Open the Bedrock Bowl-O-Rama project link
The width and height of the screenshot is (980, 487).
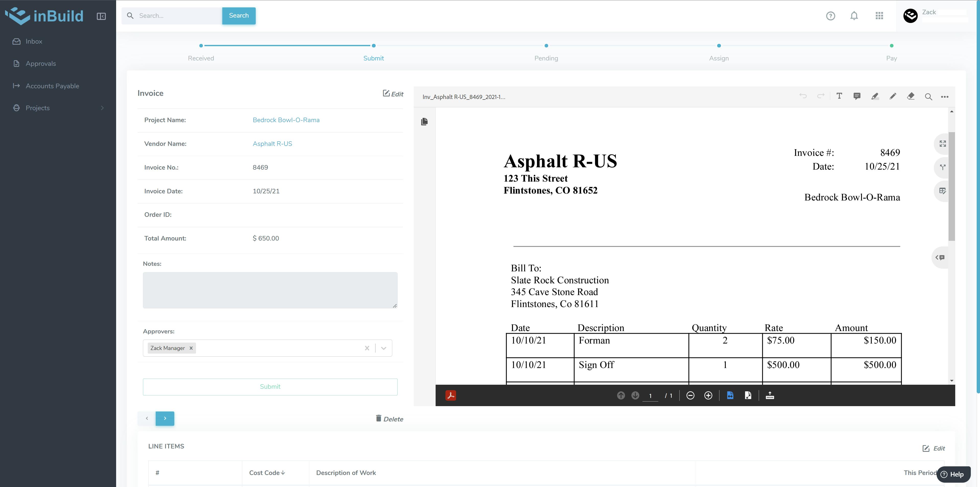pos(286,120)
